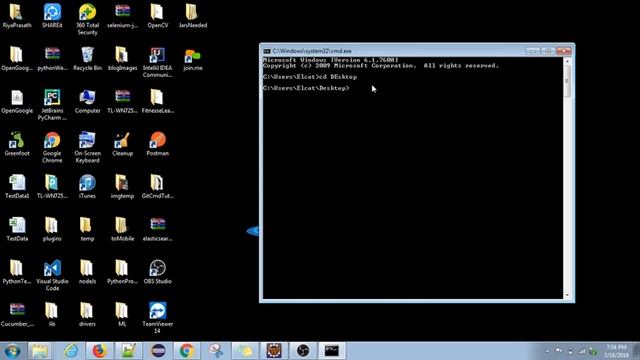640x360 pixels.
Task: Open Action Center flag in tray
Action: pyautogui.click(x=559, y=351)
